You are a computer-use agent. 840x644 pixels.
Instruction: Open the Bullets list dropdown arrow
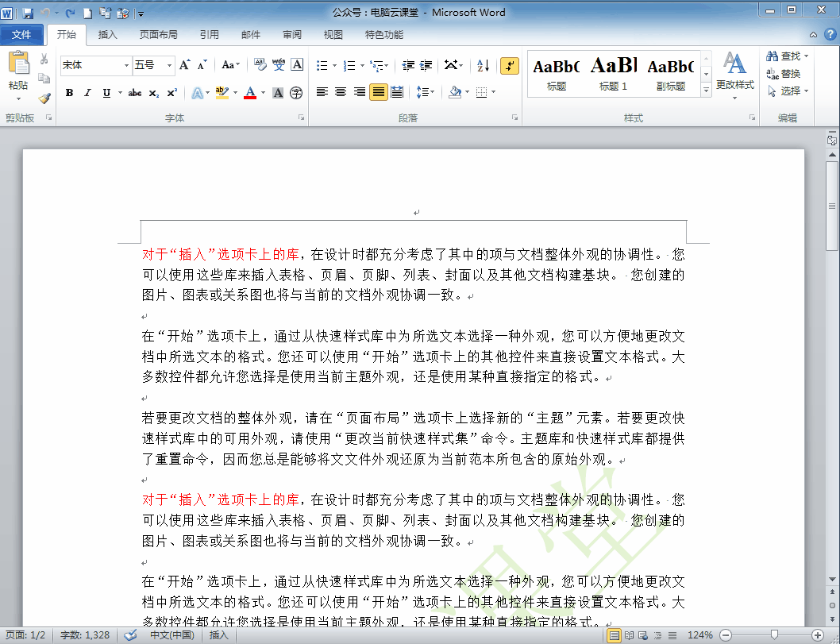[335, 65]
